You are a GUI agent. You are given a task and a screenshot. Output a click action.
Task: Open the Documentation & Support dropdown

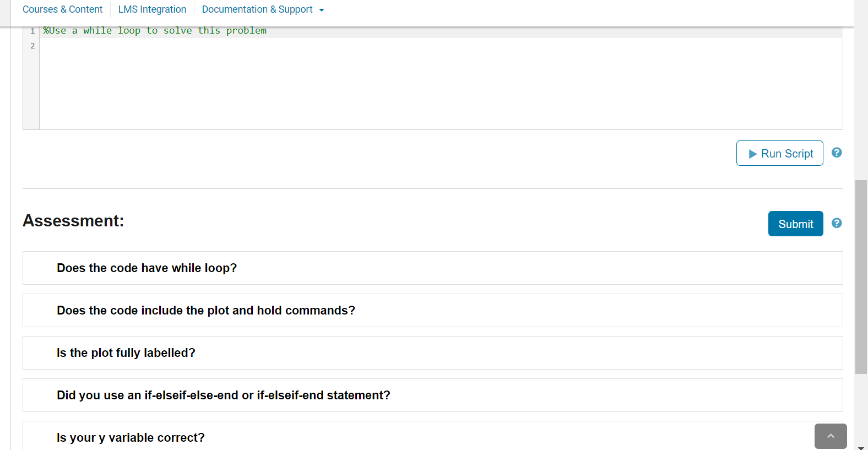[263, 9]
